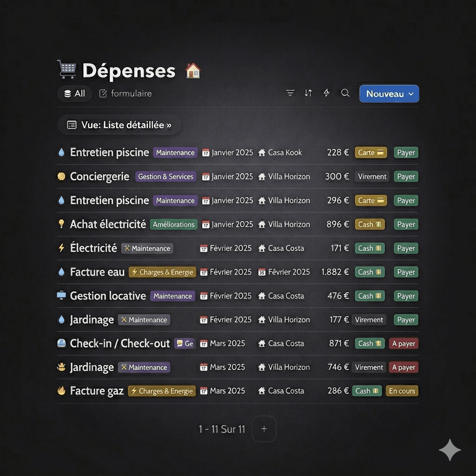Viewport: 476px width, 476px height.
Task: Click the house icon next to title
Action: [193, 71]
